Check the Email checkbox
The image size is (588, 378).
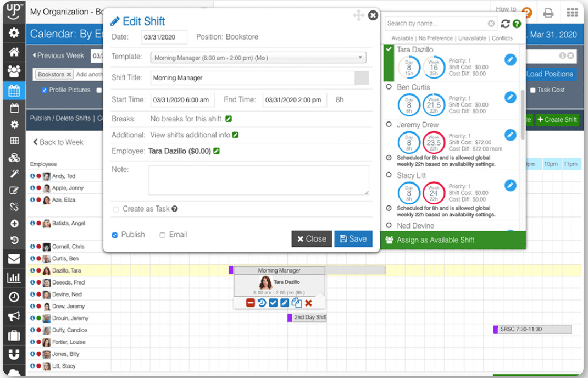(163, 235)
